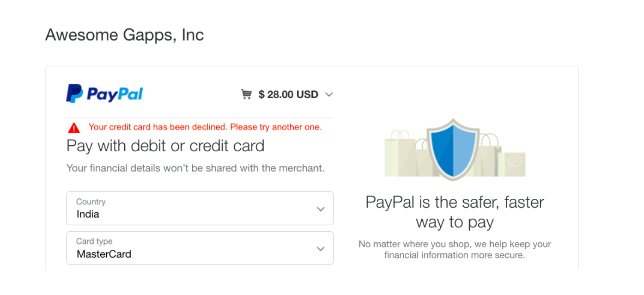Viewport: 644px width, 295px height.
Task: Click the blue shield security illustration
Action: [x=454, y=147]
